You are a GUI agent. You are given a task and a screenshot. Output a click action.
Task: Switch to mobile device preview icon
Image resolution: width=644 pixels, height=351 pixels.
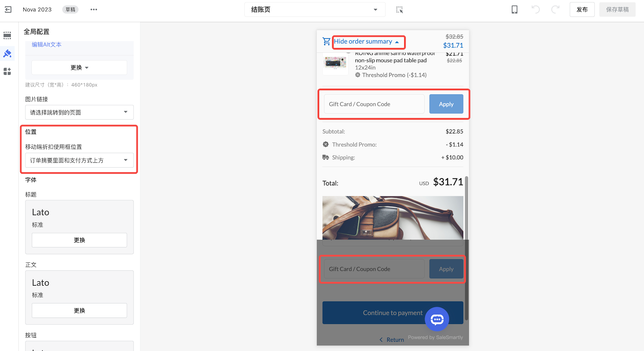click(514, 10)
